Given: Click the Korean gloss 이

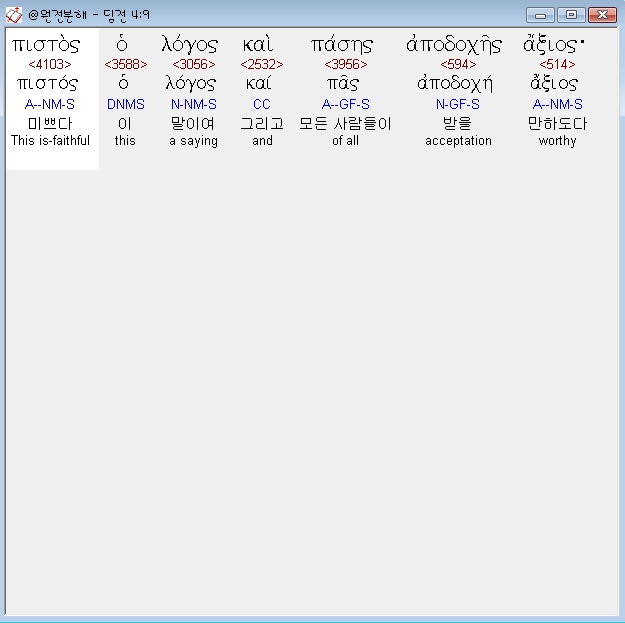Looking at the screenshot, I should click(x=125, y=124).
